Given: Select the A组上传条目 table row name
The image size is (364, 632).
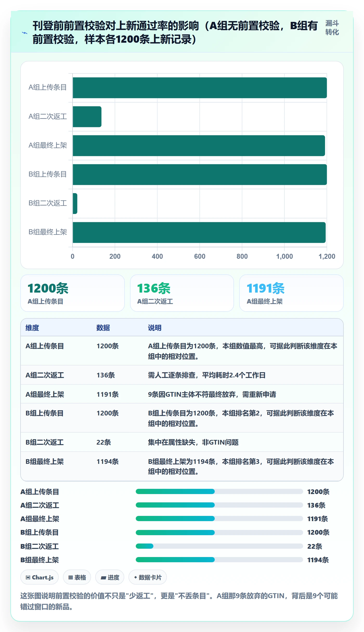Looking at the screenshot, I should click(45, 346).
